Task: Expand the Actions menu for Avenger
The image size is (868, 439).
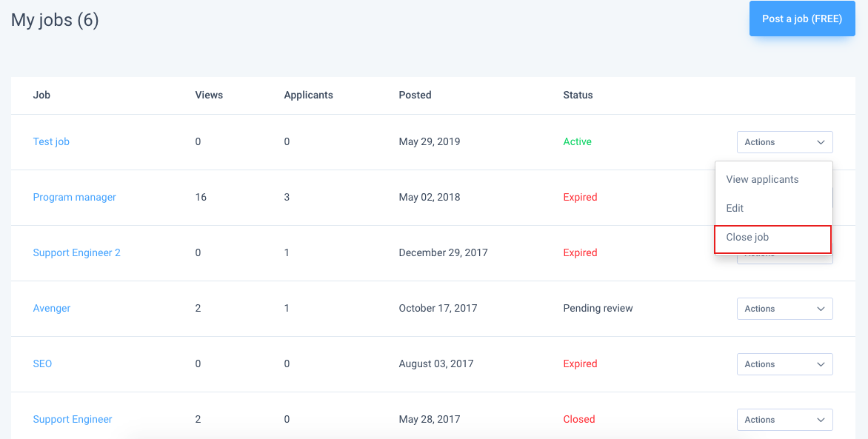Action: point(784,308)
